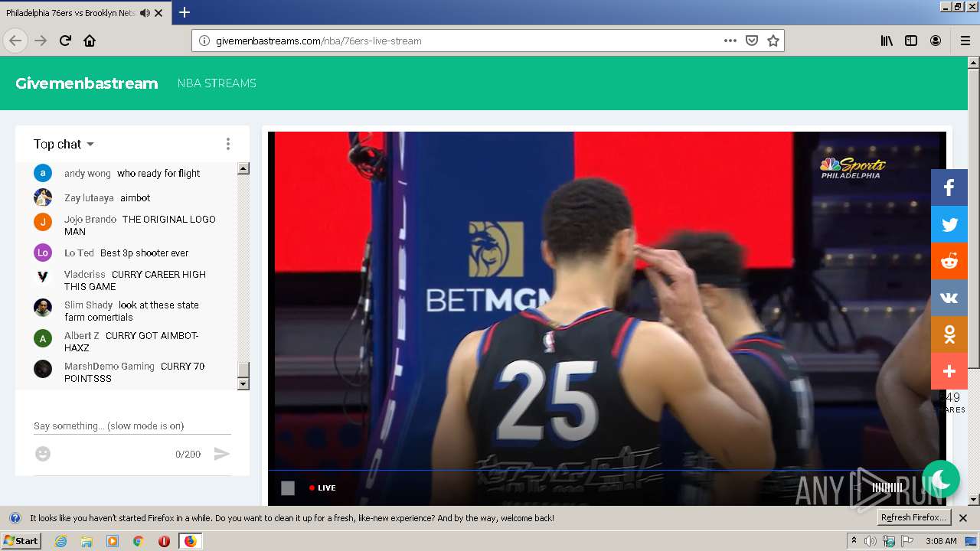Save page to Pocket

(x=752, y=41)
